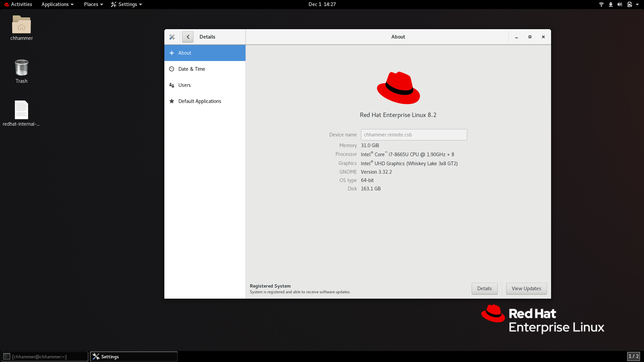Image resolution: width=644 pixels, height=362 pixels.
Task: Click the Red Hat logo image
Action: (398, 88)
